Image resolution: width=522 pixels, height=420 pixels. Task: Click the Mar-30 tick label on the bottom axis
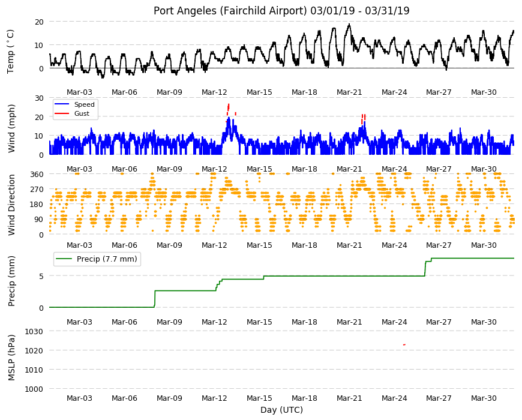[x=484, y=398]
